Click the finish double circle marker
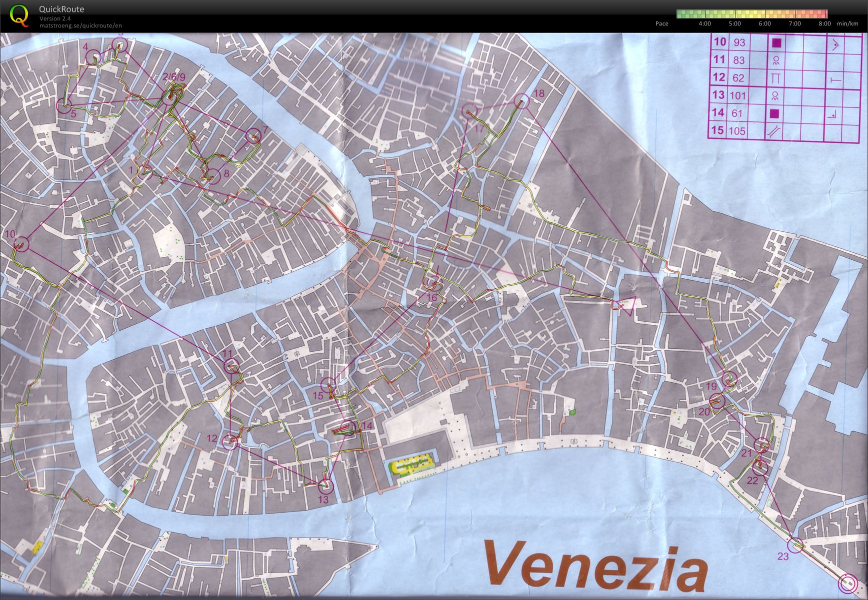The height and width of the screenshot is (600, 868). pyautogui.click(x=847, y=583)
